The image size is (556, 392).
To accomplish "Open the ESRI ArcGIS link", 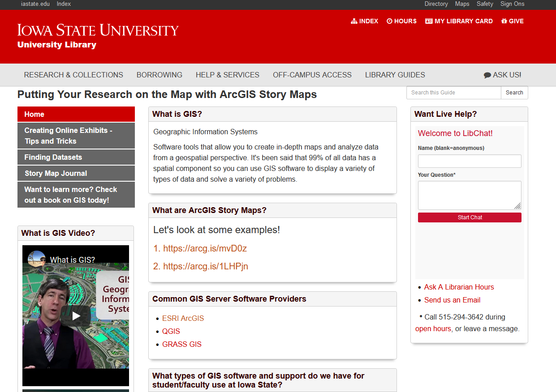I will (x=183, y=318).
